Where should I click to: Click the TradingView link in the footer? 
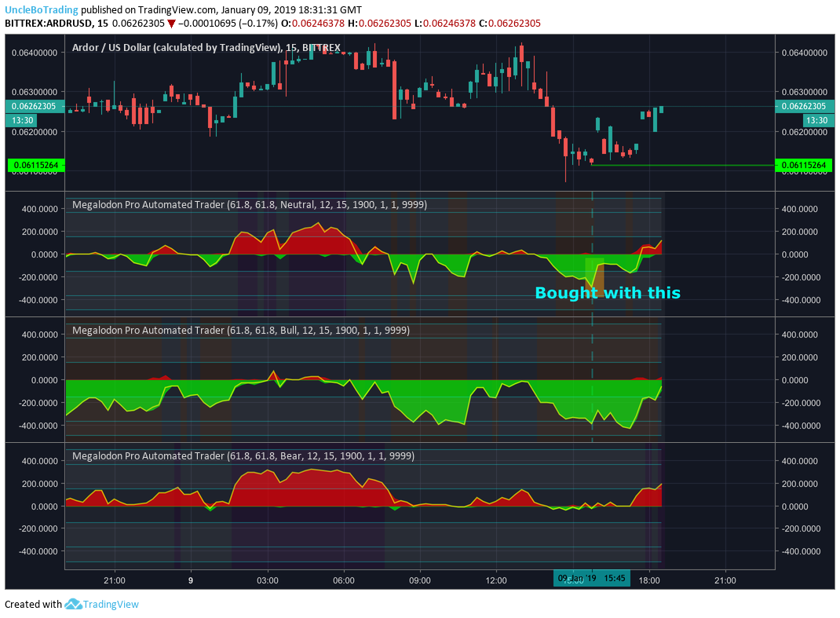[111, 604]
